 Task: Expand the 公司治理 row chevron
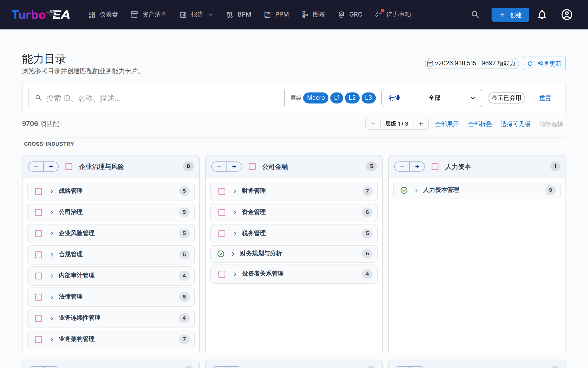(x=52, y=213)
